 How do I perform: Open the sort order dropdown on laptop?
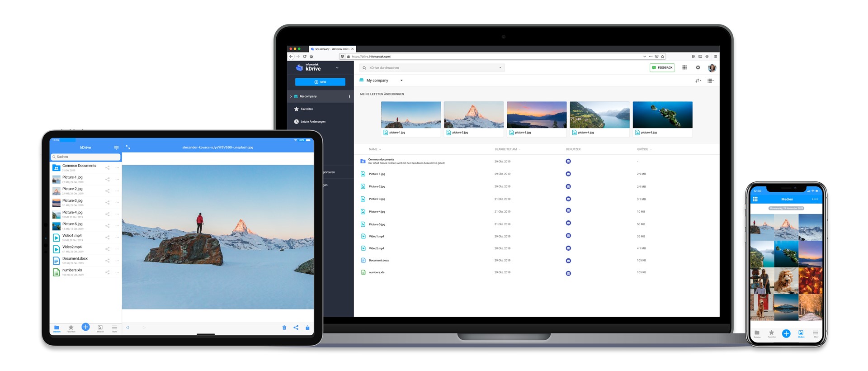(698, 81)
